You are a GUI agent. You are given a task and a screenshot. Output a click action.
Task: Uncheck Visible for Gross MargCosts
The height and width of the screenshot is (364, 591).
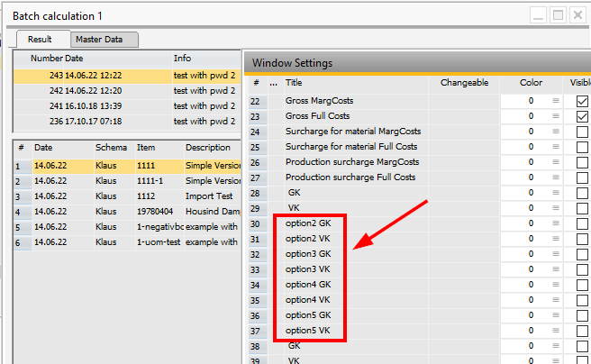(x=582, y=101)
